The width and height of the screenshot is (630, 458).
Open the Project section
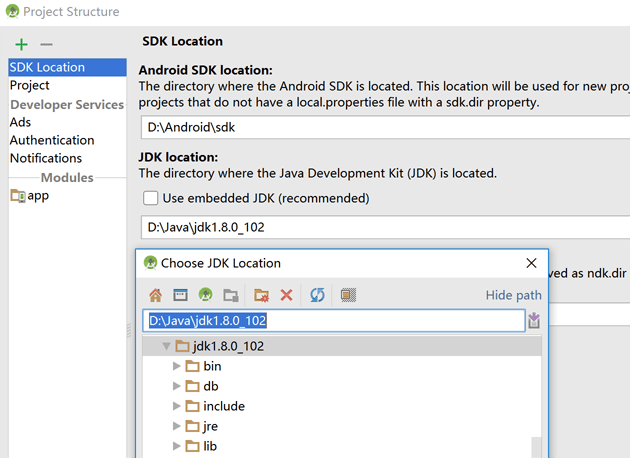point(29,85)
